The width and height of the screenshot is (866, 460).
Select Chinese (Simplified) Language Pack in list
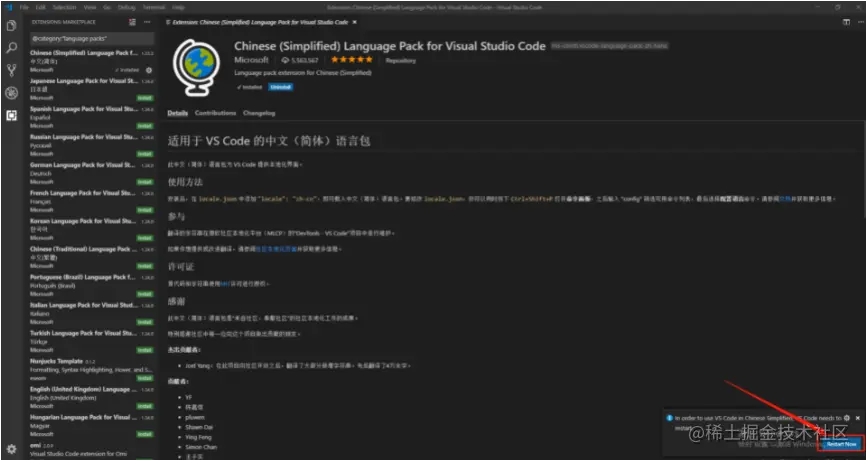click(x=92, y=61)
